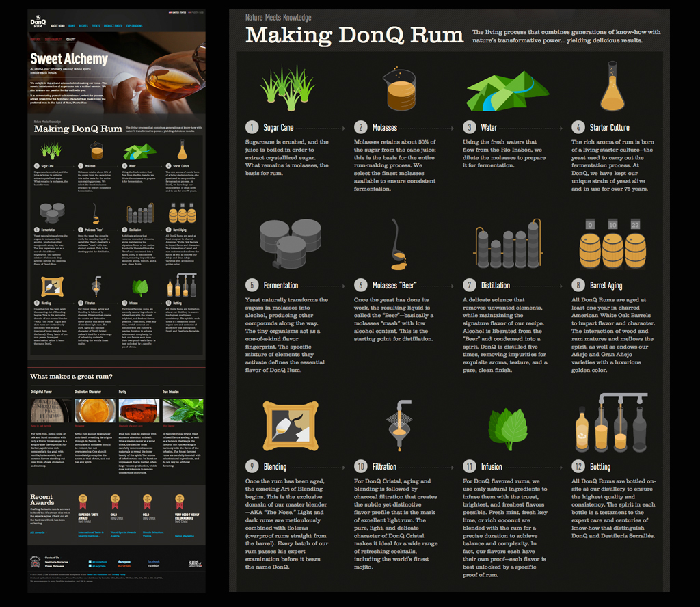Open the Privacy Policy link
The height and width of the screenshot is (607, 700).
pos(119,574)
